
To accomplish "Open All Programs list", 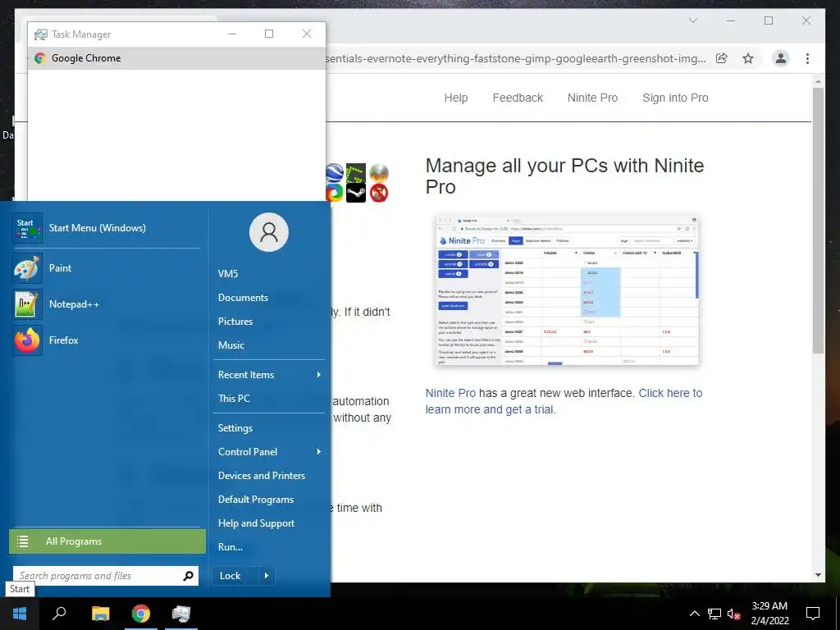I will click(x=107, y=541).
